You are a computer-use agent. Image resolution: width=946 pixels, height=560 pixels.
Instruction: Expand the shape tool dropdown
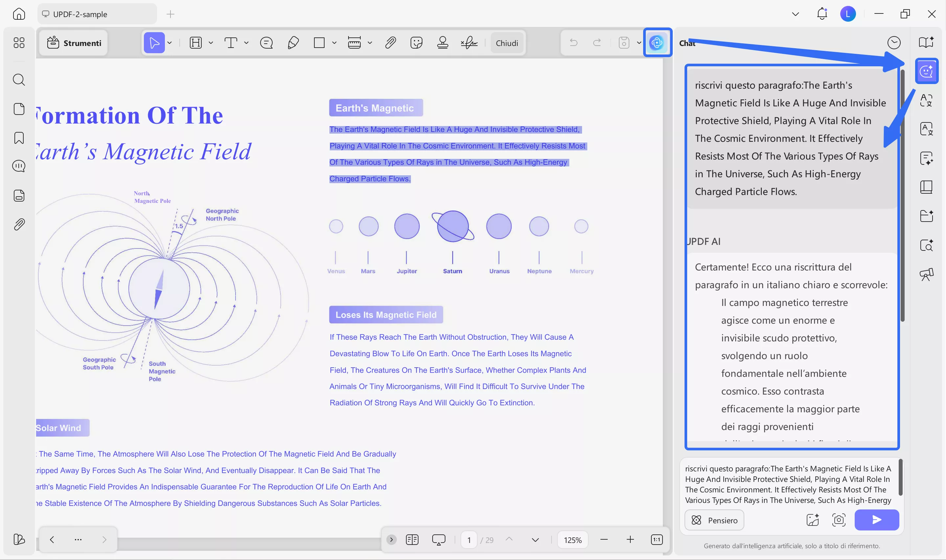[334, 43]
